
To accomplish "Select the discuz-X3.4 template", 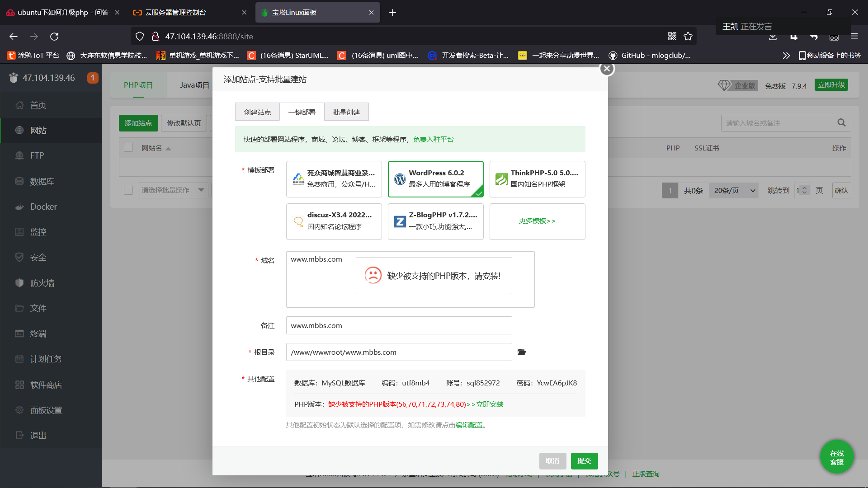I will [334, 221].
